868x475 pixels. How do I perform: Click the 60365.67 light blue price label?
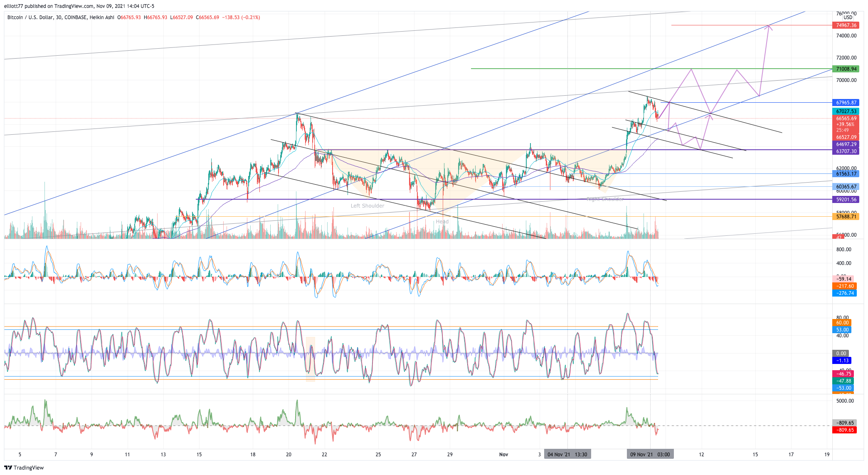click(846, 187)
